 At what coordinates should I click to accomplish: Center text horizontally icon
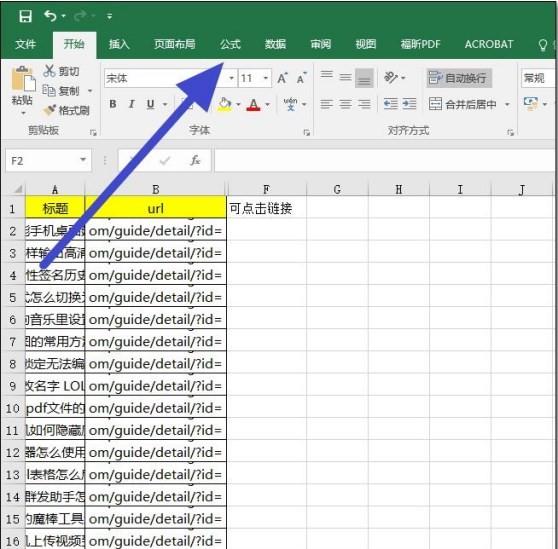click(345, 104)
